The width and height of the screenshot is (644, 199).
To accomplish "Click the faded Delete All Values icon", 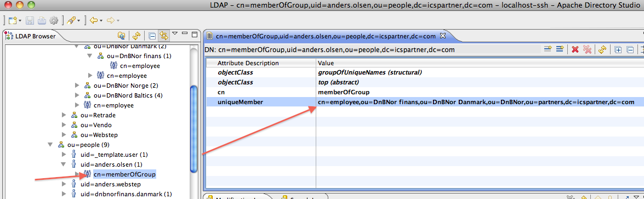I will [588, 50].
